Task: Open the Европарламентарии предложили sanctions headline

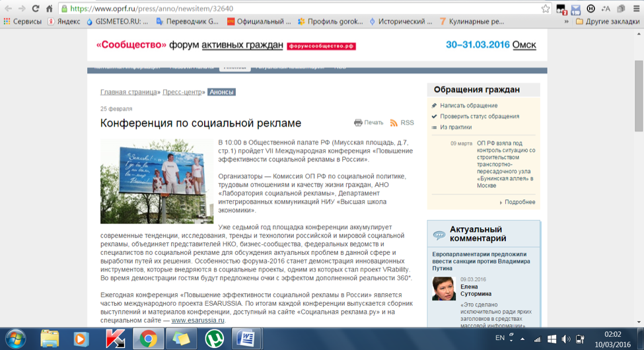Action: tap(481, 262)
